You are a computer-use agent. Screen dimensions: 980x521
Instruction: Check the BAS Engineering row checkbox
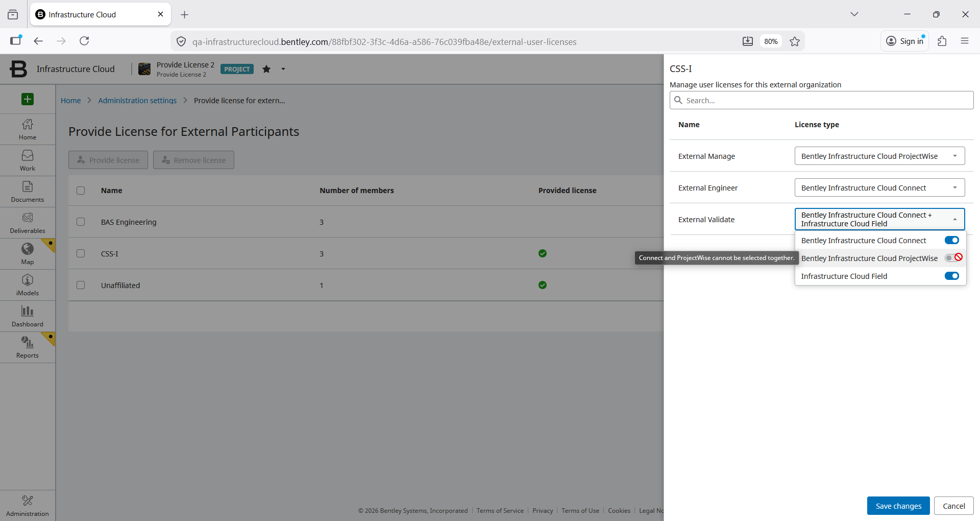tap(81, 222)
